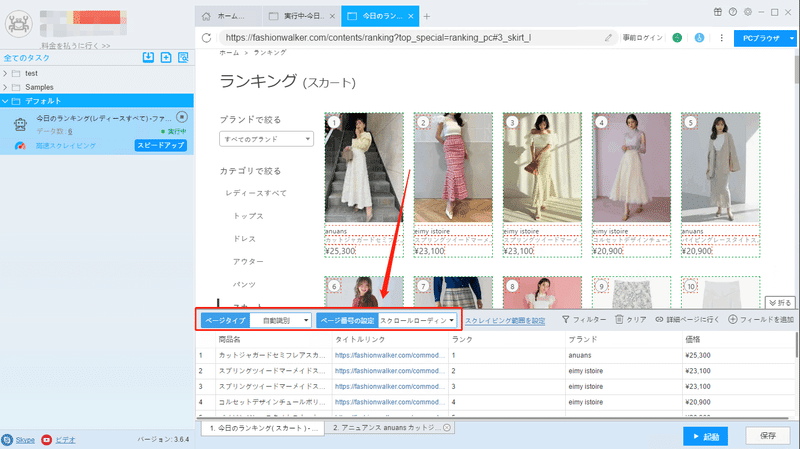800x449 pixels.
Task: Click the 保存 save button
Action: (x=768, y=436)
